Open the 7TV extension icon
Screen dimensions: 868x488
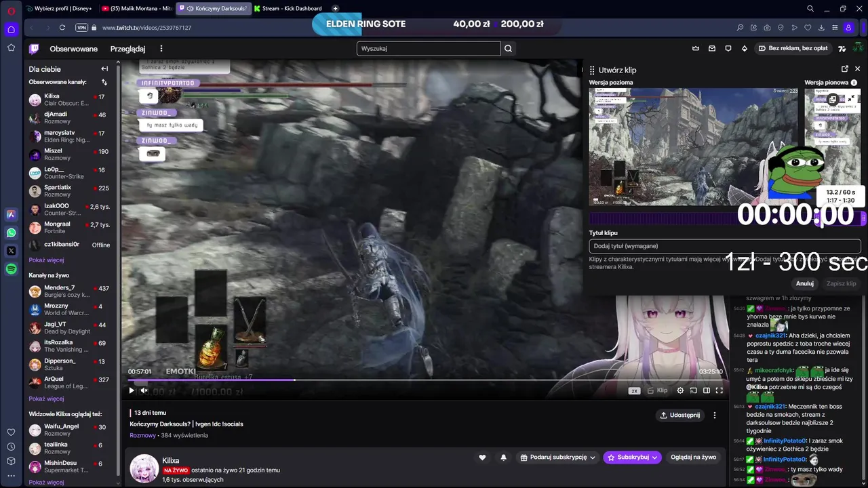pyautogui.click(x=842, y=49)
